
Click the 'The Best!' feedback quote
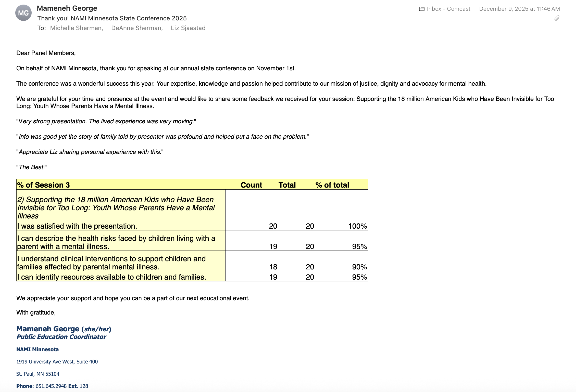32,167
